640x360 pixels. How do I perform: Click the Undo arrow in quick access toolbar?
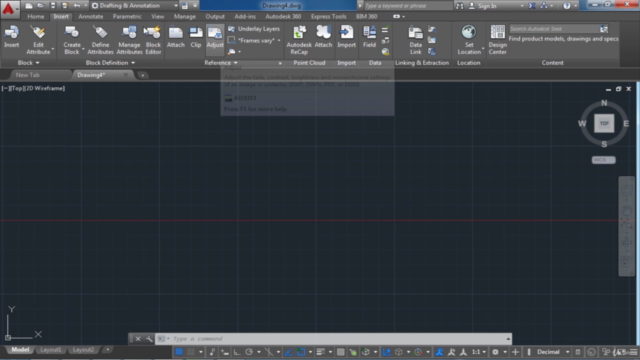coord(76,6)
